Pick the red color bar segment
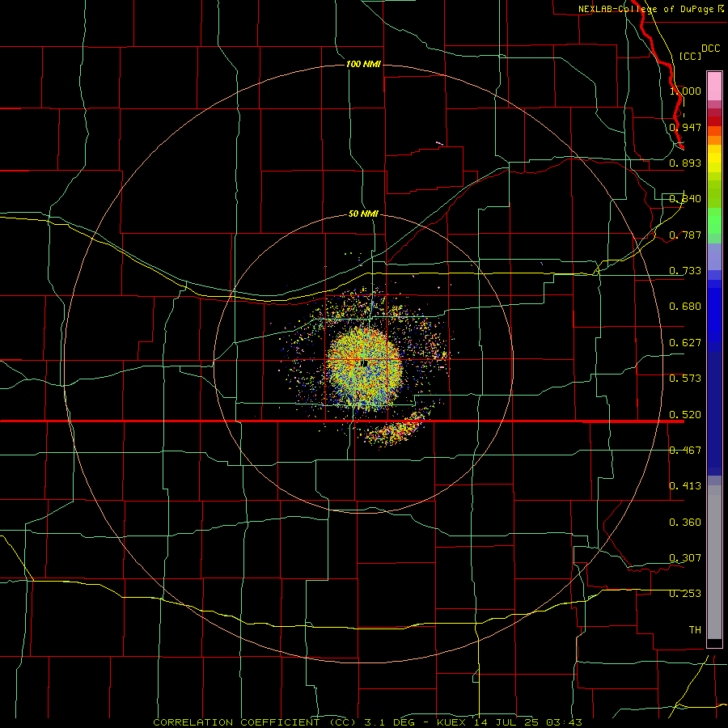Image resolution: width=728 pixels, height=728 pixels. click(x=714, y=121)
